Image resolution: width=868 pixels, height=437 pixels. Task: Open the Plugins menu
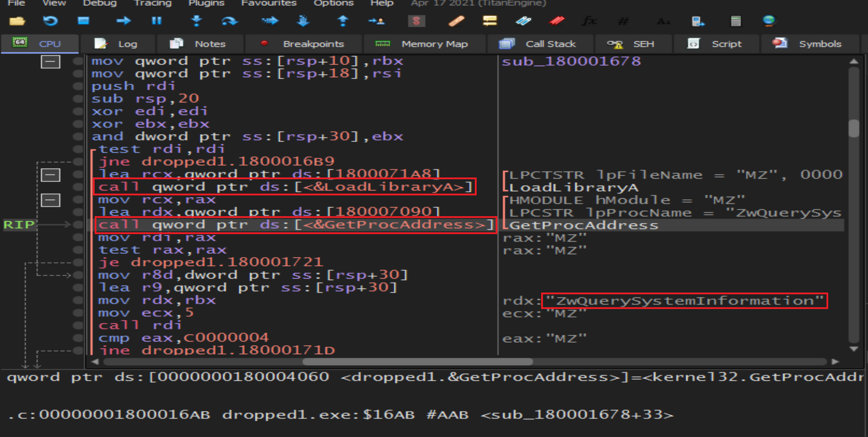pos(206,3)
